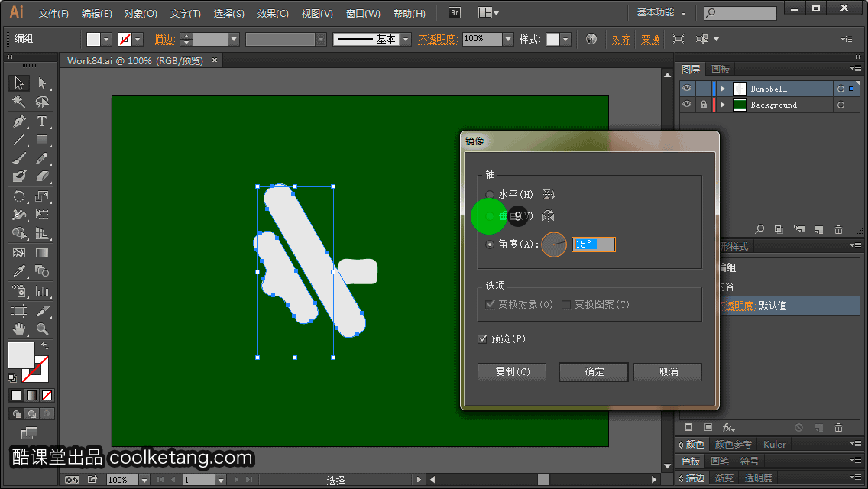This screenshot has width=868, height=489.
Task: Click the locate object magnifier icon in Layers panel
Action: tap(759, 229)
